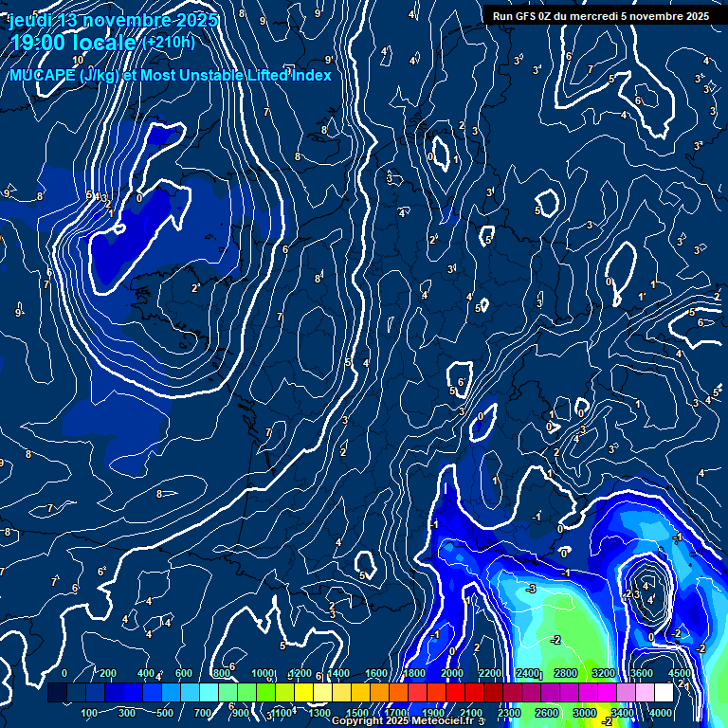Click the cyan 700–800 legend swatch
This screenshot has width=728, height=728.
click(x=209, y=692)
